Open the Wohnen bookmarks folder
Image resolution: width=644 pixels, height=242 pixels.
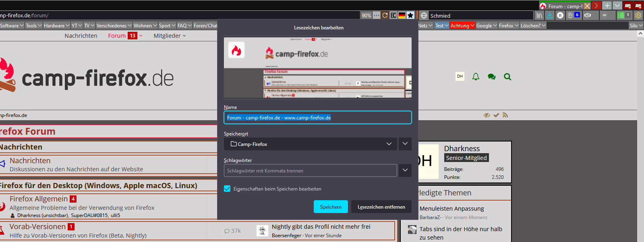[145, 25]
